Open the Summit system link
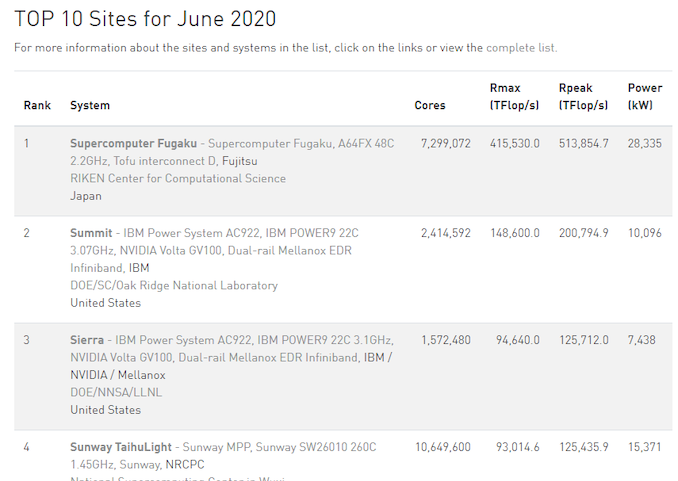Image resolution: width=678 pixels, height=481 pixels. pos(91,233)
